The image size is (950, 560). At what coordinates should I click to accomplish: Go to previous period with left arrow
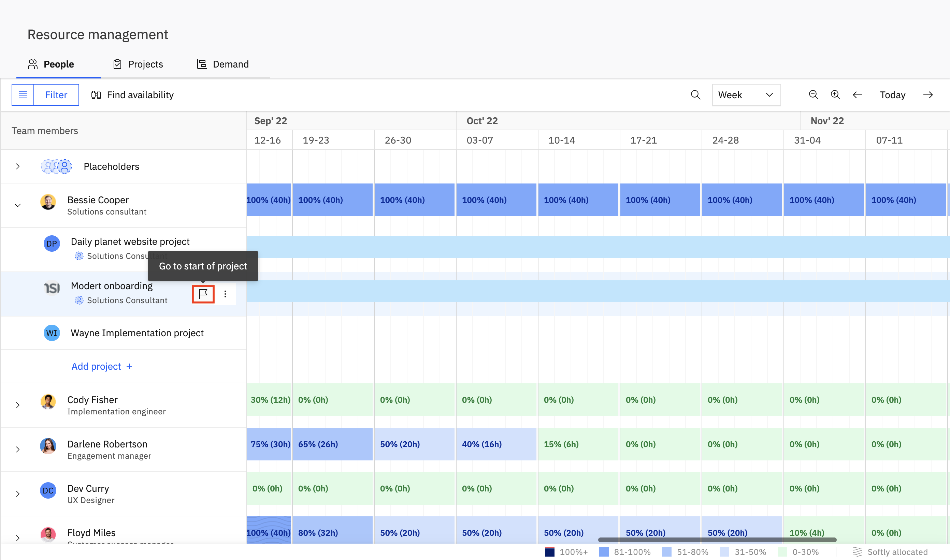tap(857, 95)
